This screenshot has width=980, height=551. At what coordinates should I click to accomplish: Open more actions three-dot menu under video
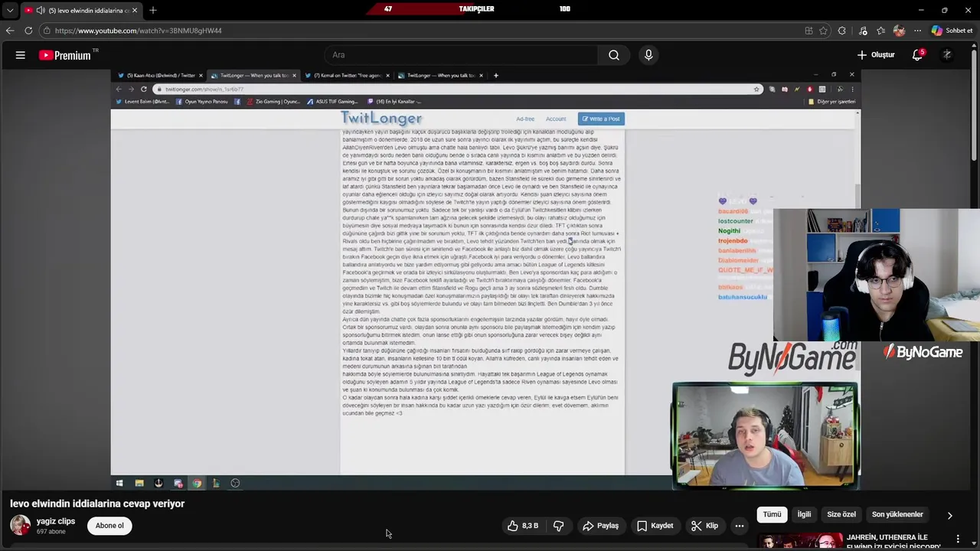tap(740, 526)
